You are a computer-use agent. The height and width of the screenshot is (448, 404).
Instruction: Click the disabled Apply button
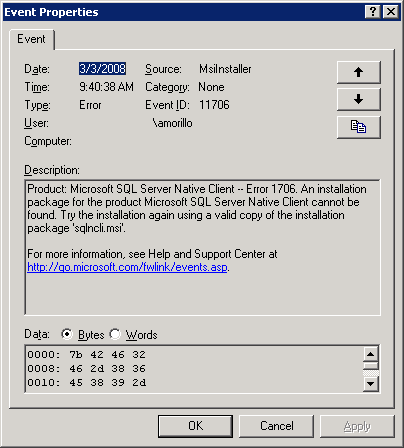pyautogui.click(x=357, y=426)
